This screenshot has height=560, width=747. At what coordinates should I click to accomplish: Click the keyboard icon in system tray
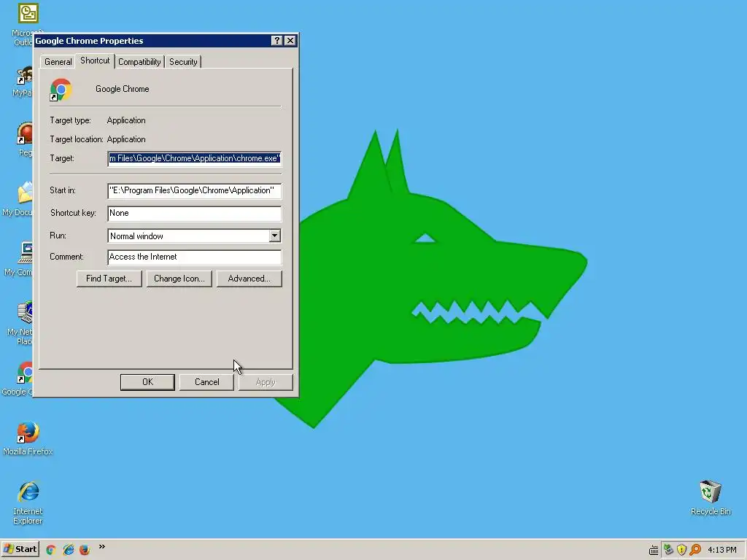pos(654,551)
